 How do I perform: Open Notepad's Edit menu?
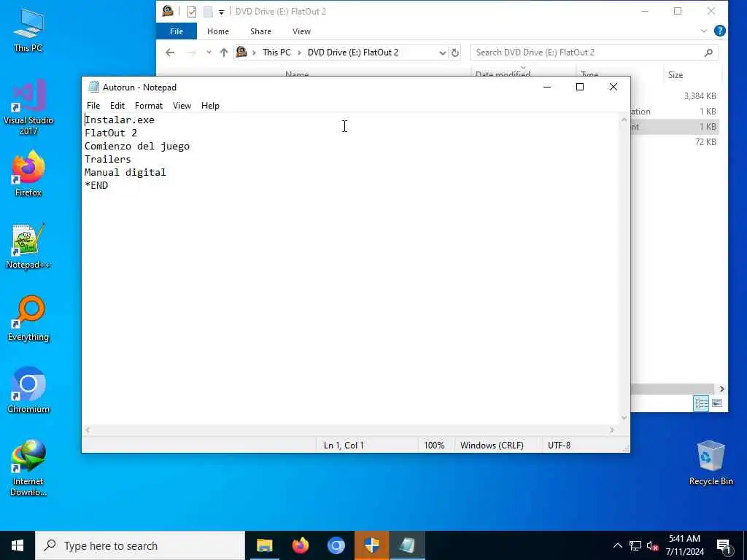point(117,106)
